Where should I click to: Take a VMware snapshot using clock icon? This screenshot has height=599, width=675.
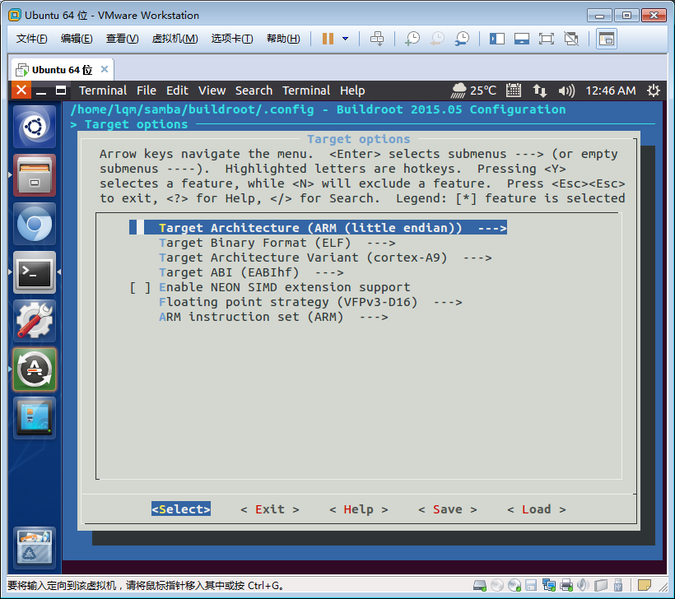point(412,39)
